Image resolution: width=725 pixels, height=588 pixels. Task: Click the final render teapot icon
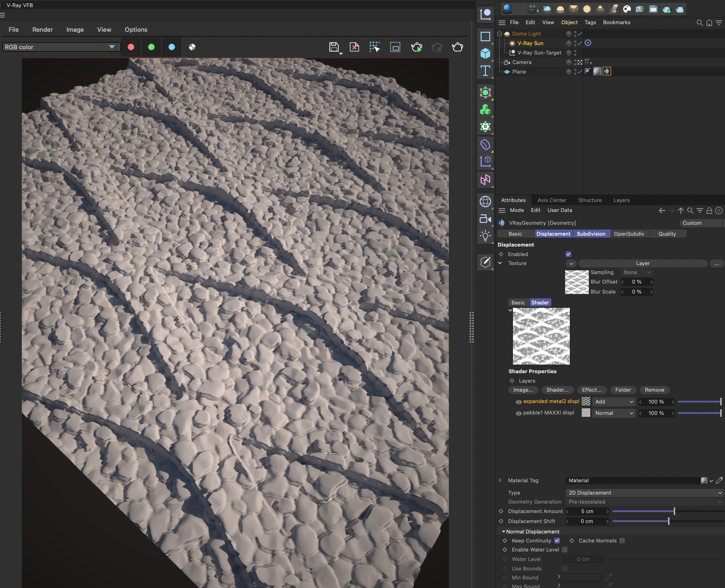[x=457, y=47]
